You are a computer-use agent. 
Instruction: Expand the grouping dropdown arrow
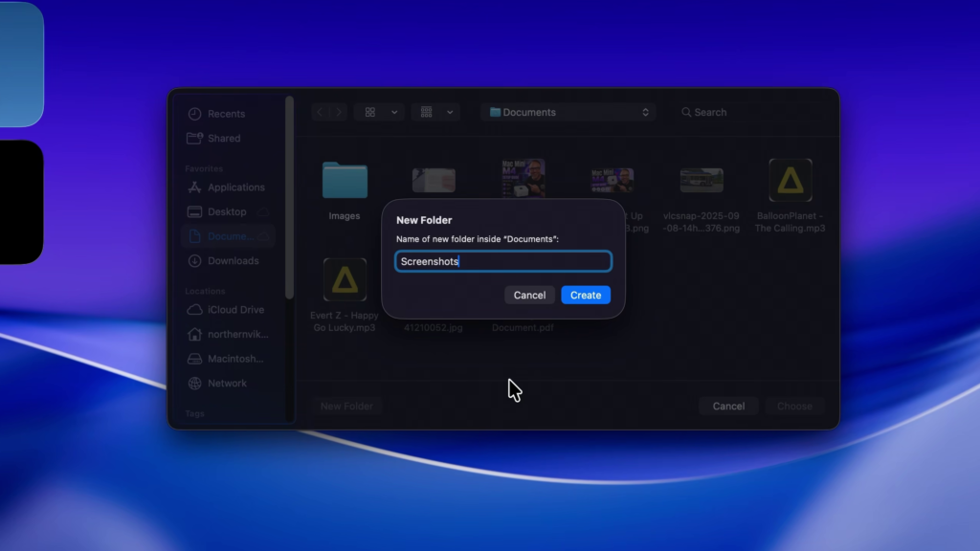click(450, 113)
